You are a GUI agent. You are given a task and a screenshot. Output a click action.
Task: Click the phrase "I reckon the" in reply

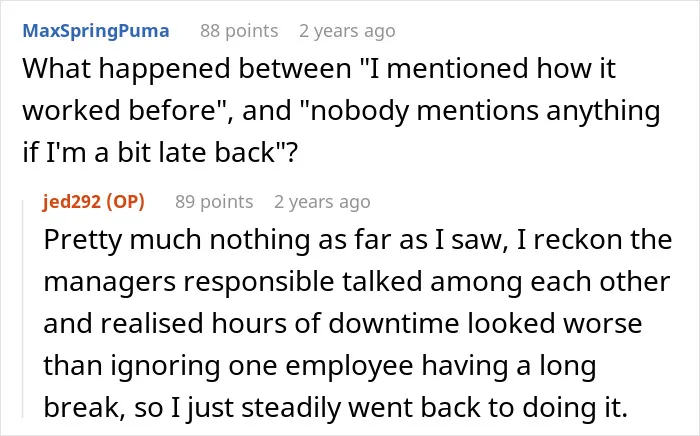coord(594,240)
